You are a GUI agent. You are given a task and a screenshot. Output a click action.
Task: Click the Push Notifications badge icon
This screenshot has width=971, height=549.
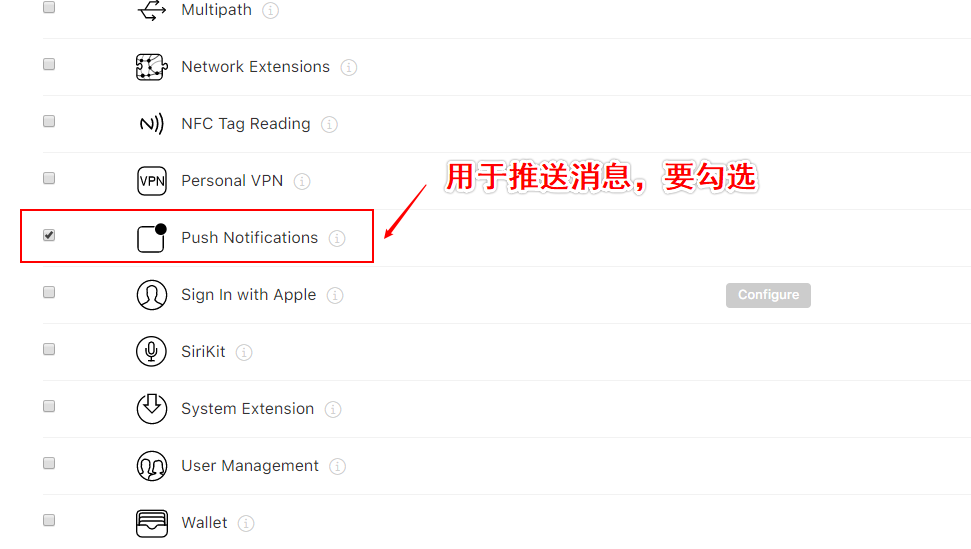[x=152, y=238]
